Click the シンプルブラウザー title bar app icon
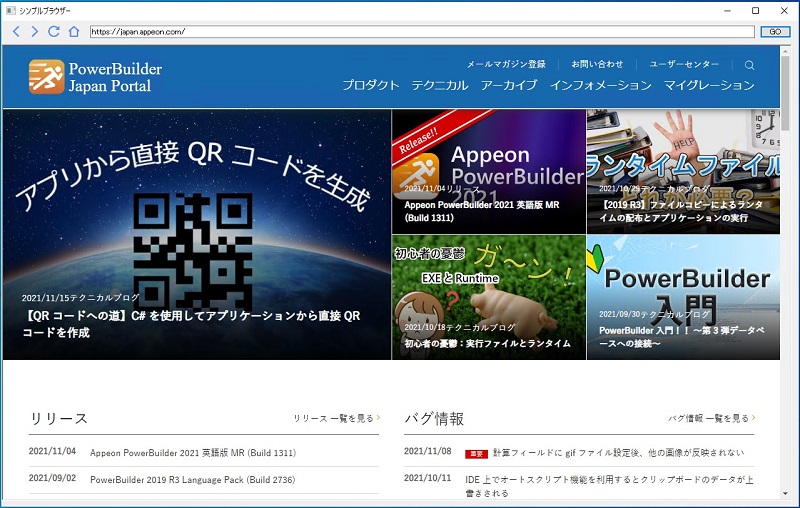Image resolution: width=800 pixels, height=508 pixels. click(x=10, y=10)
